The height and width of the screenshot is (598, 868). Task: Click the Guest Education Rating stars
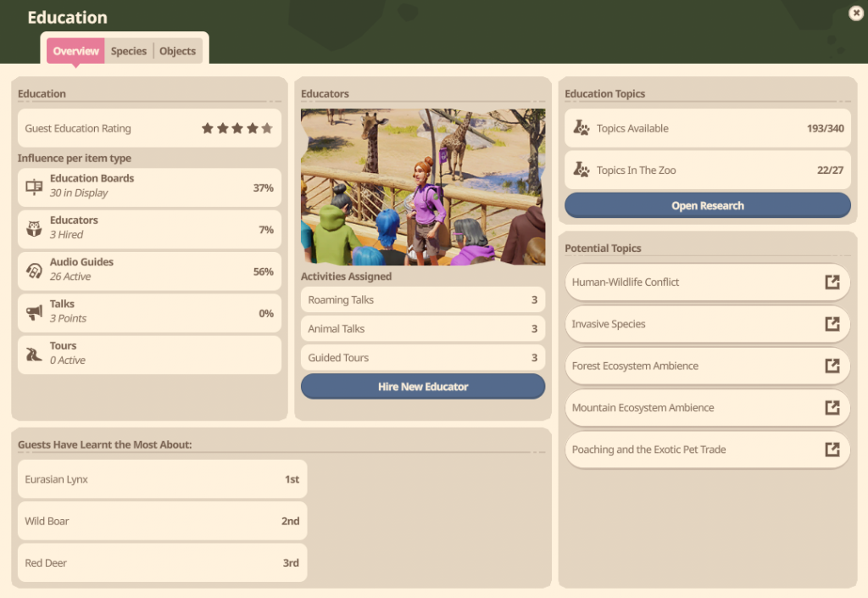[237, 128]
